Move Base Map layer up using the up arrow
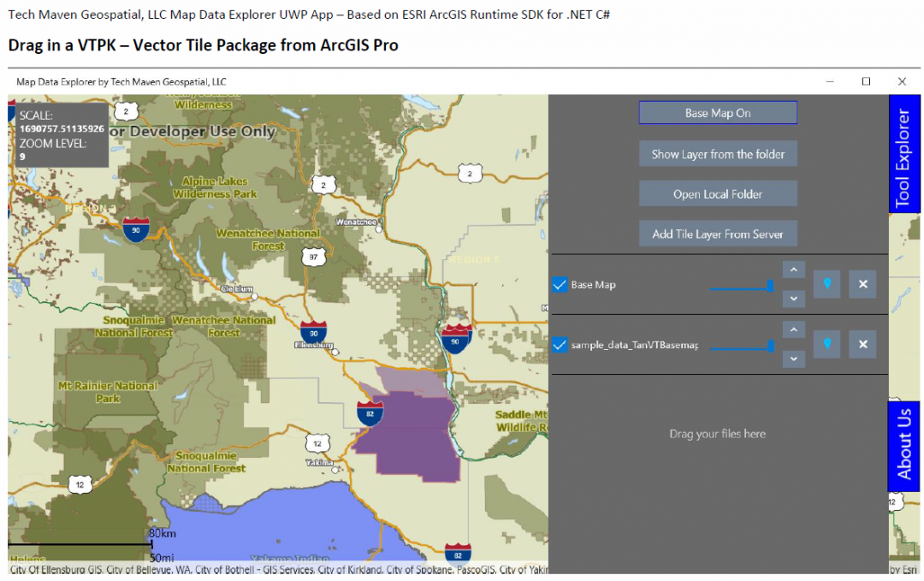Image resolution: width=924 pixels, height=581 pixels. pyautogui.click(x=793, y=269)
